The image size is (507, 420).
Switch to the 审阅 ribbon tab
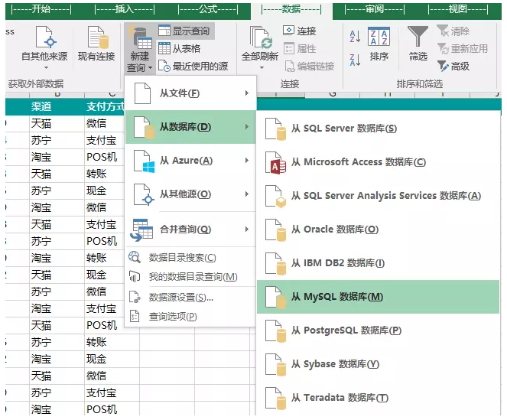click(375, 9)
